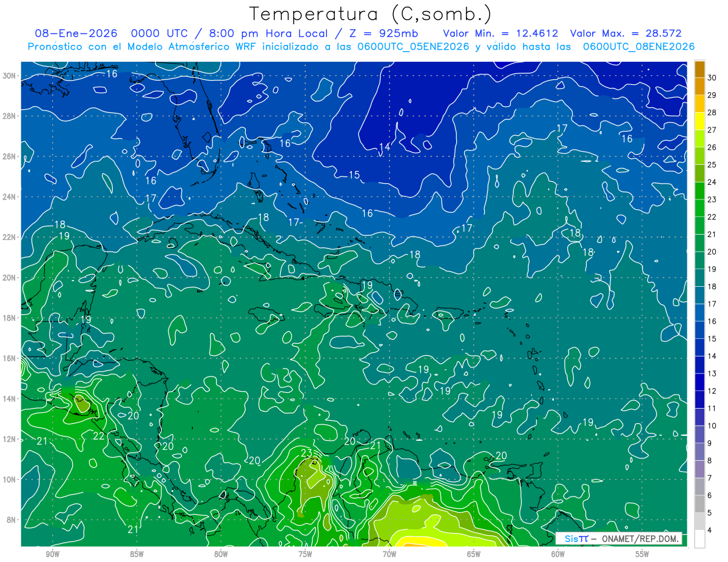Click 'Pronóstico con el Modelo Atmosférico WRF' text
This screenshot has height=562, width=728.
click(x=143, y=47)
